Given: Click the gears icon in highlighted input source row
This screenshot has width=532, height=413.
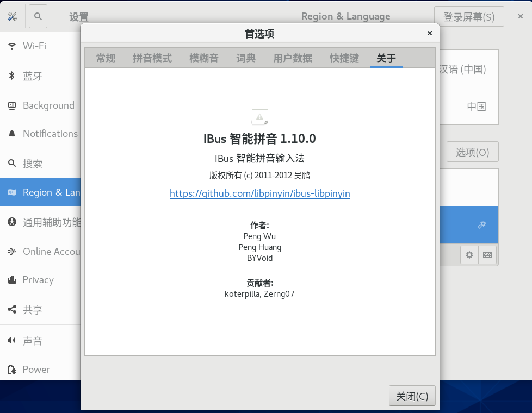Looking at the screenshot, I should [482, 224].
